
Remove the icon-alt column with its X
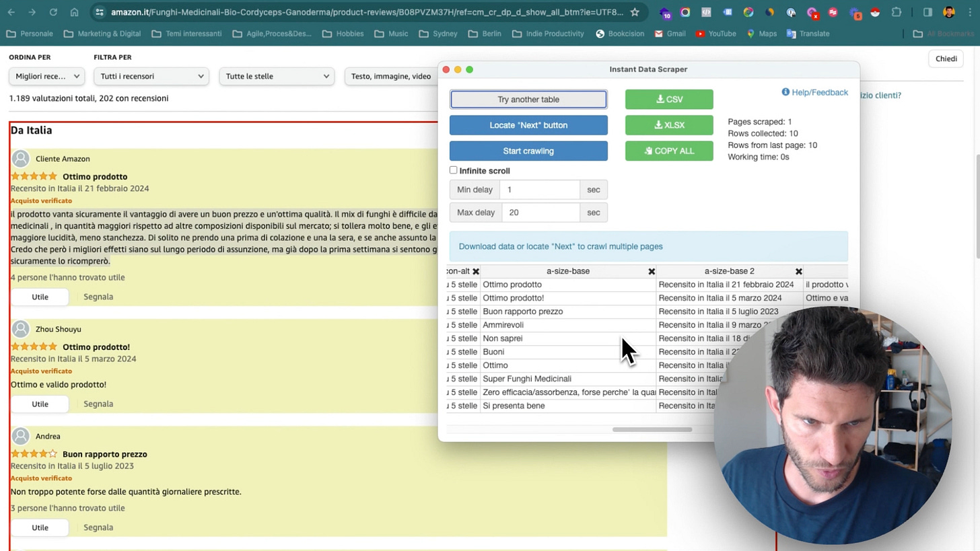tap(476, 271)
